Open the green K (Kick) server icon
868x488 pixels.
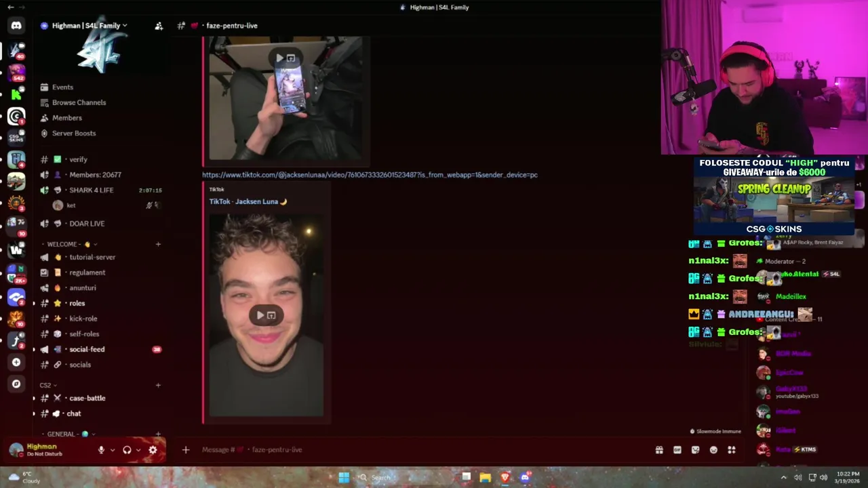(16, 94)
